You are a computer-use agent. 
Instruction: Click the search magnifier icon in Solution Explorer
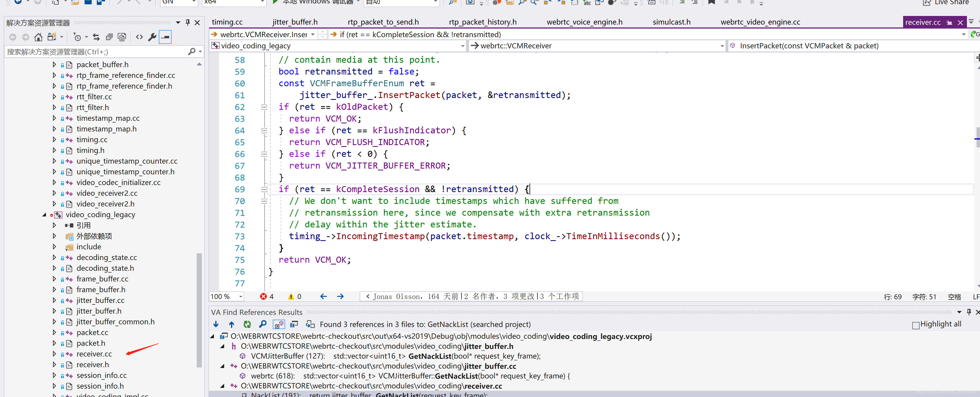[192, 51]
